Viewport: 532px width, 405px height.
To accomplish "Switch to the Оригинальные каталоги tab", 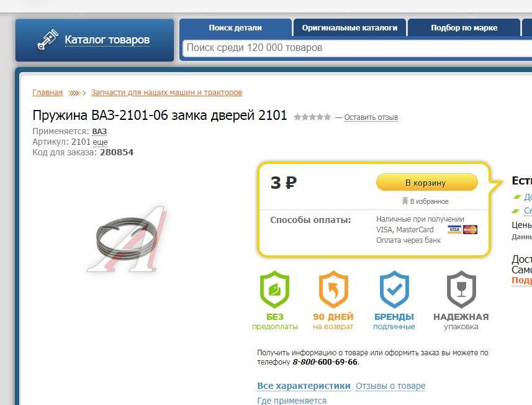I will (349, 28).
